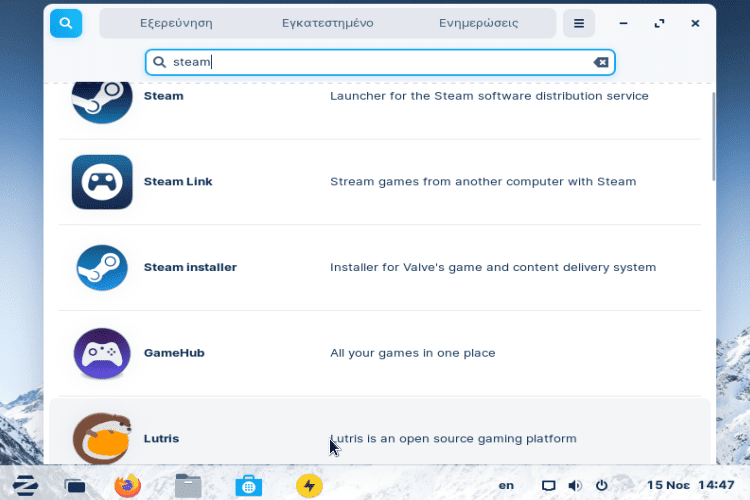Select the 'Steam Link' app name
This screenshot has height=500, width=750.
click(178, 182)
